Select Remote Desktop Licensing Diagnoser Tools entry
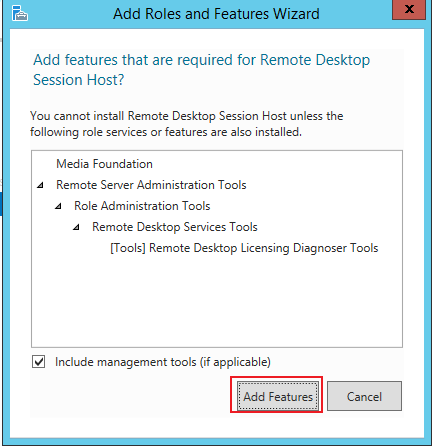The height and width of the screenshot is (446, 432). (x=244, y=248)
